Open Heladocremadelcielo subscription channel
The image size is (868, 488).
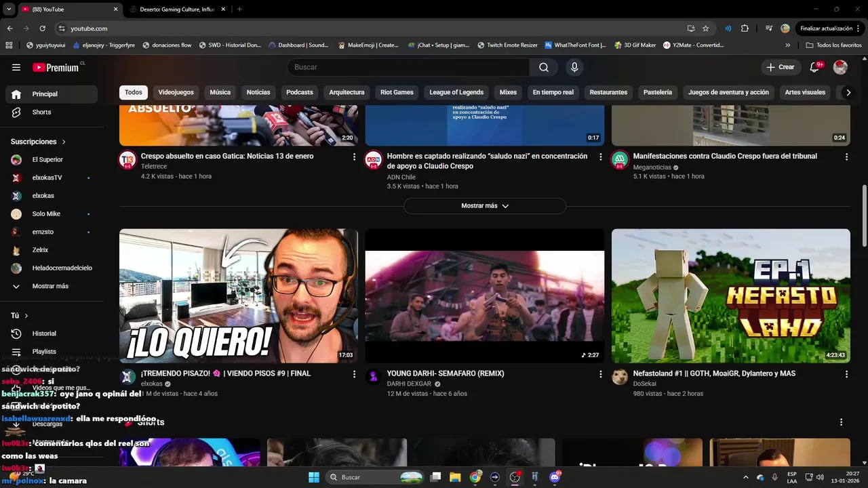click(52, 268)
